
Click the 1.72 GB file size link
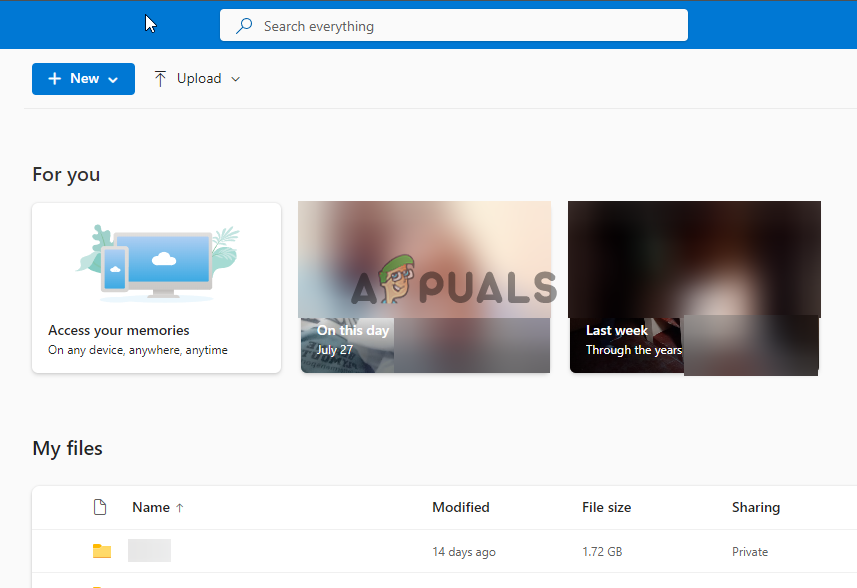602,551
